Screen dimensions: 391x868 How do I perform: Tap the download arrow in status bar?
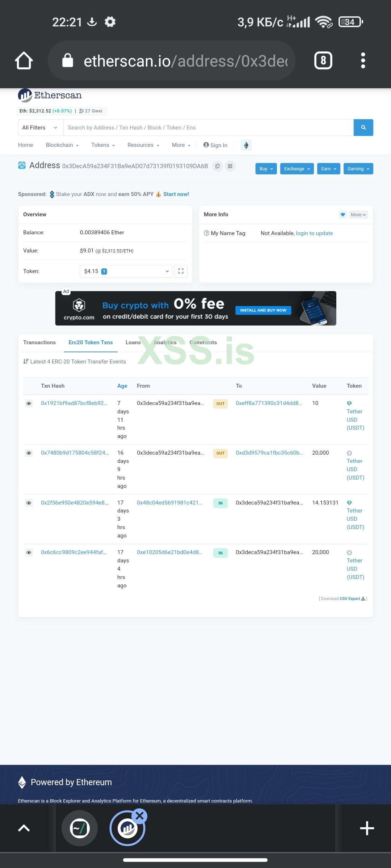point(92,22)
